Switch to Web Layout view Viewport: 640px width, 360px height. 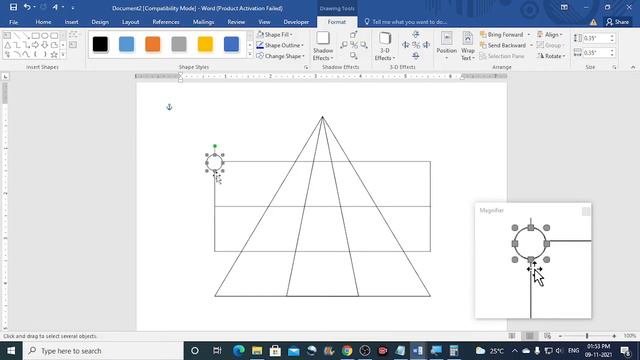point(547,336)
